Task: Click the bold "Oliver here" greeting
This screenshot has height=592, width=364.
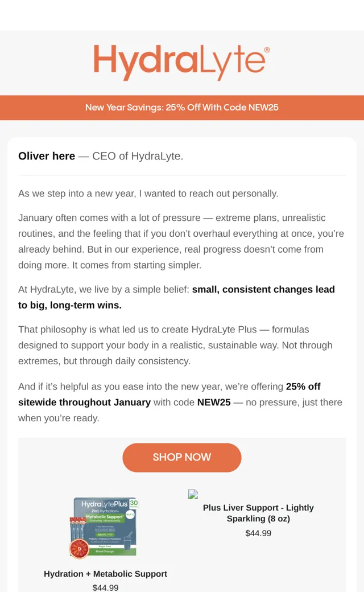Action: point(47,156)
